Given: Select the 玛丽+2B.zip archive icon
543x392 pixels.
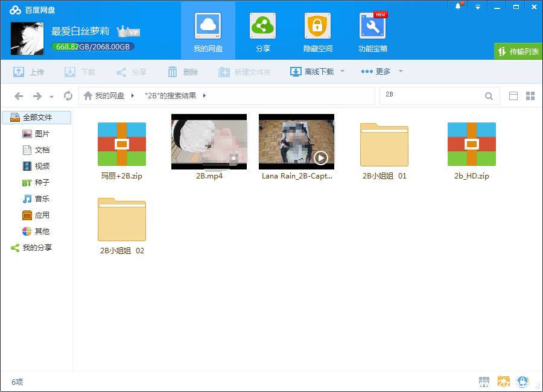Looking at the screenshot, I should [122, 144].
